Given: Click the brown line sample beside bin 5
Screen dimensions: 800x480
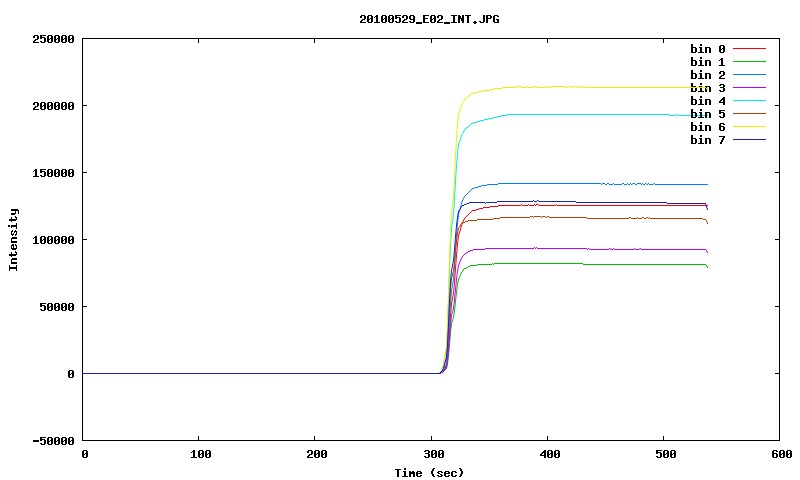Looking at the screenshot, I should [x=749, y=114].
